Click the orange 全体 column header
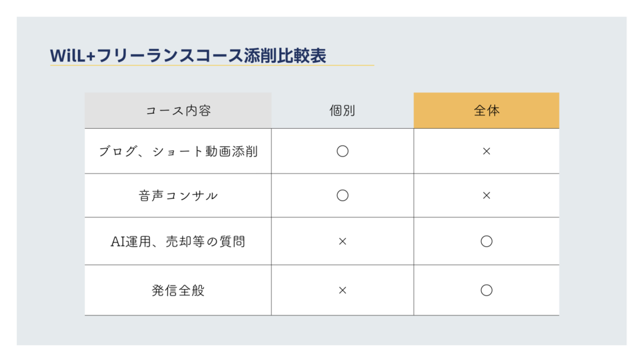The height and width of the screenshot is (362, 644). pos(486,111)
